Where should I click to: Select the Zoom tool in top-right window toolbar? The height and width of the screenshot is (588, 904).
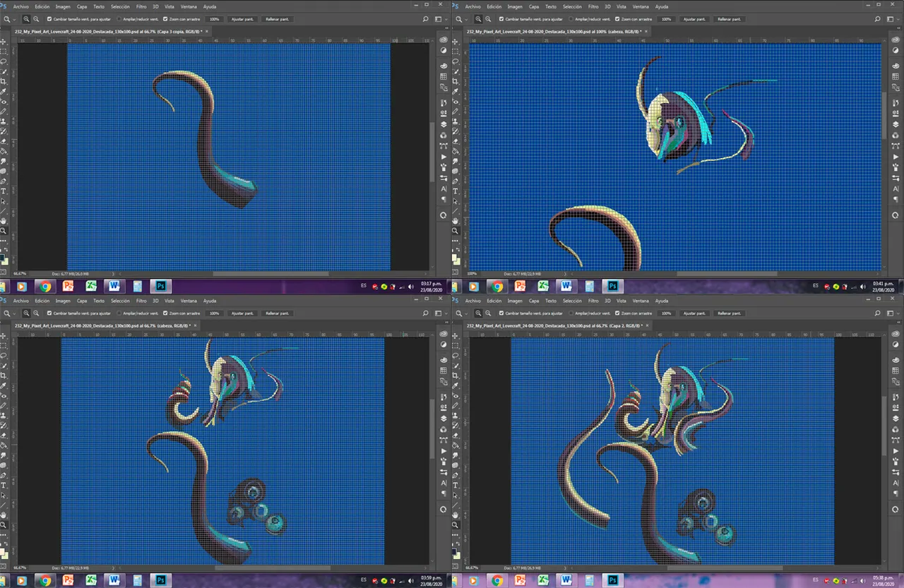tap(456, 230)
